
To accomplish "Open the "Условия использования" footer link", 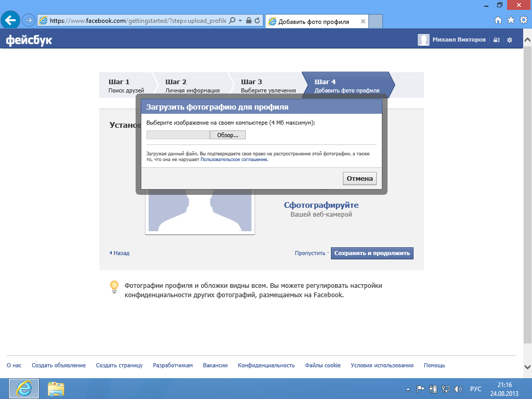I will [382, 365].
